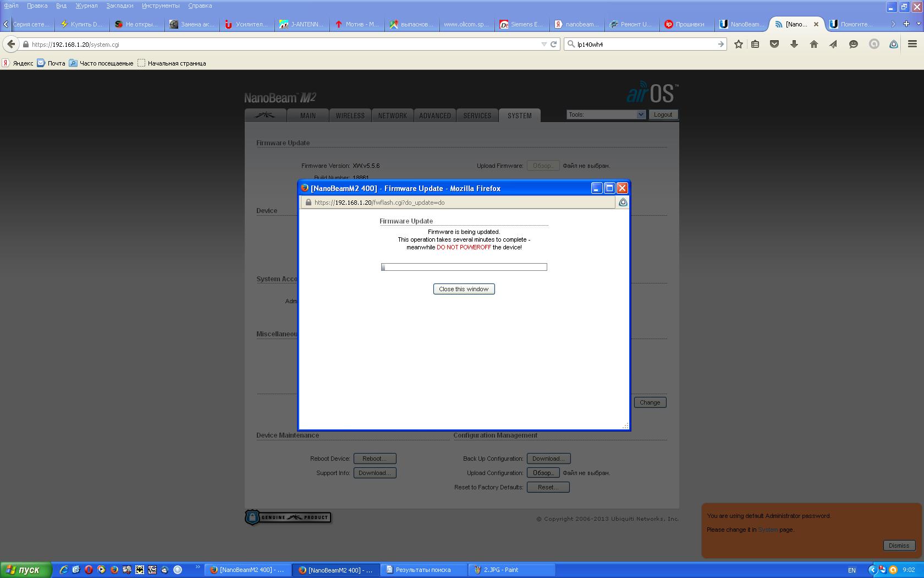Click the search go arrow in search box
The image size is (924, 578).
pyautogui.click(x=721, y=44)
